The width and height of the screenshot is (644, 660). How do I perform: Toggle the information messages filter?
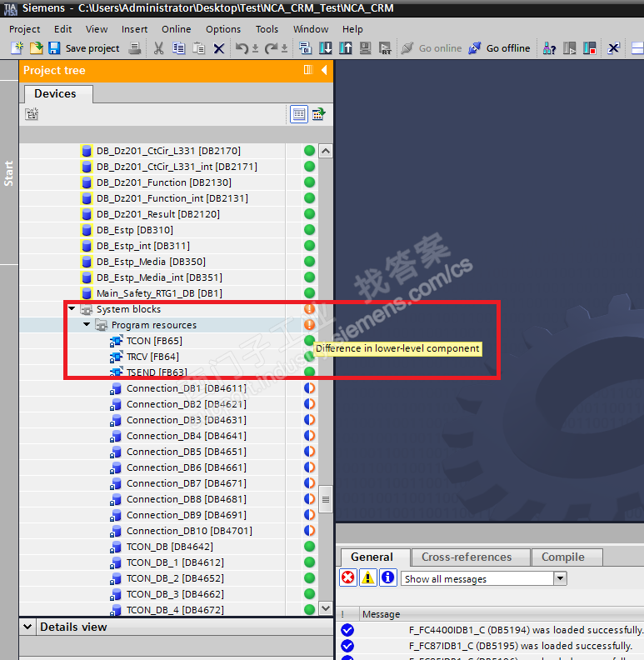[x=387, y=577]
